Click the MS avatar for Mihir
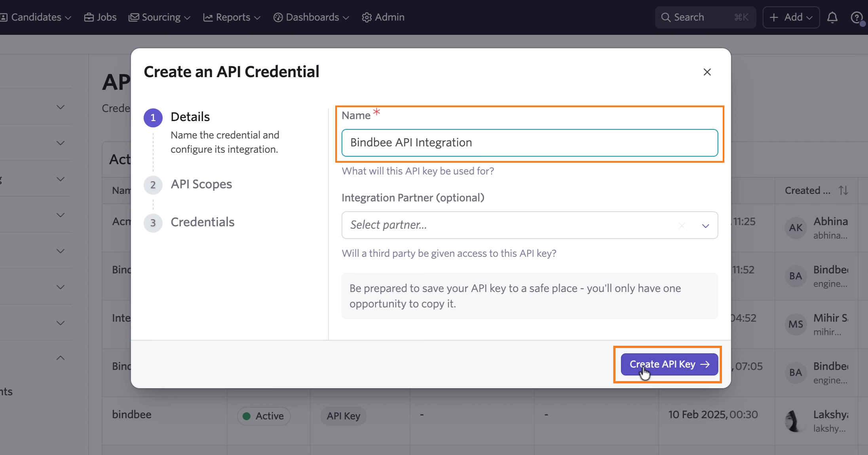868x455 pixels. [x=796, y=324]
